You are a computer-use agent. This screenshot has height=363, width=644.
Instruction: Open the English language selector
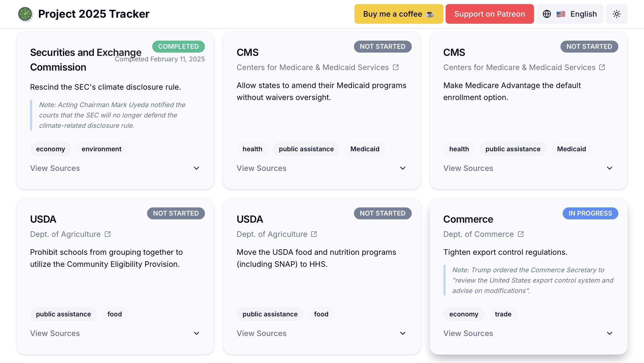583,14
